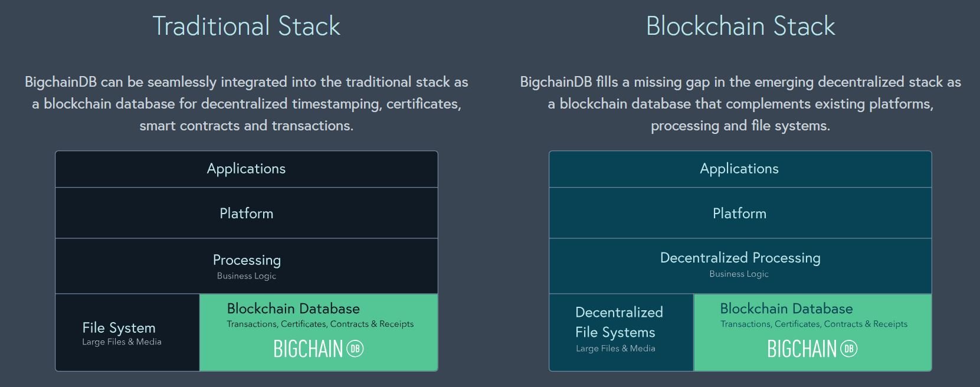Click Applications layer in Traditional Stack
This screenshot has height=387, width=980.
247,169
